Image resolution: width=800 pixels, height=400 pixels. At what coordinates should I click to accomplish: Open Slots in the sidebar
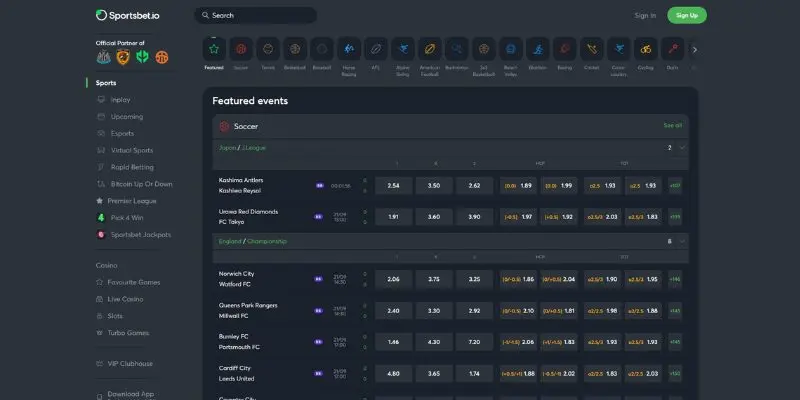click(115, 316)
